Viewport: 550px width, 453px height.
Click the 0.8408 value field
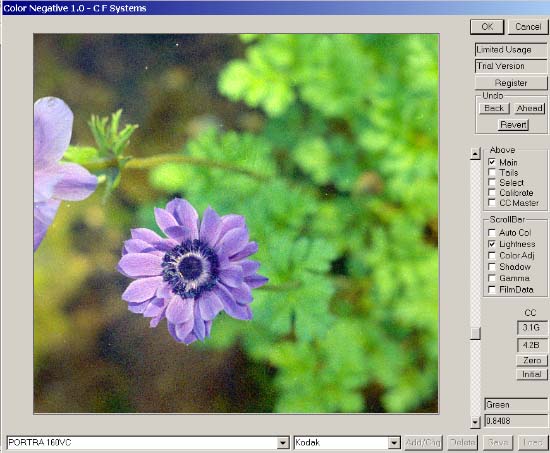[516, 420]
